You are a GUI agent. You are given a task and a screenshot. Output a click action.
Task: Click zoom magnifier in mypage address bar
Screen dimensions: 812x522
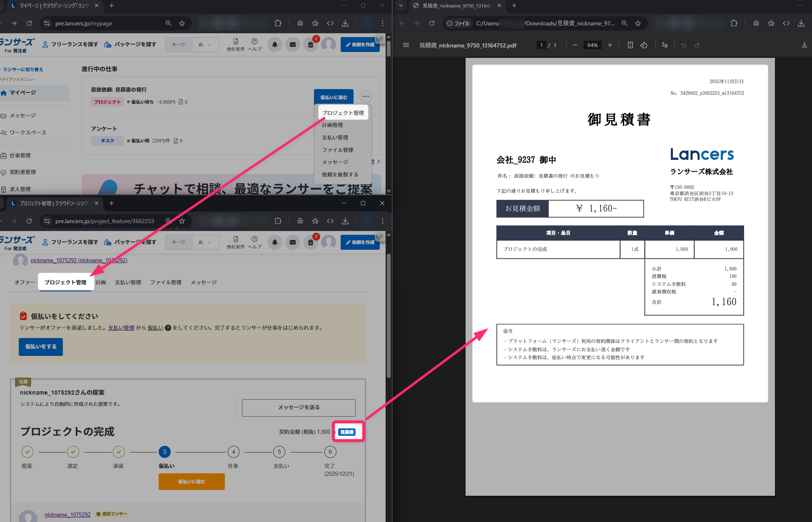[x=168, y=23]
